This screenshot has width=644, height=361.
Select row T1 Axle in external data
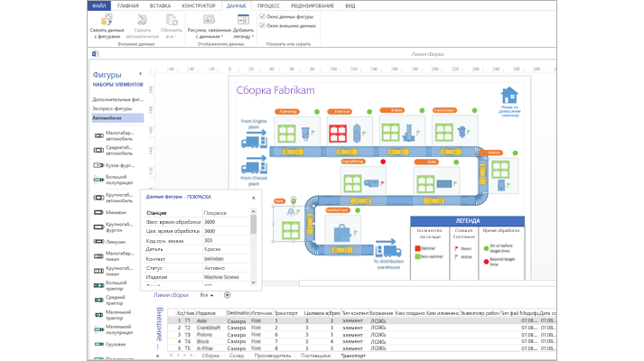pos(361,320)
